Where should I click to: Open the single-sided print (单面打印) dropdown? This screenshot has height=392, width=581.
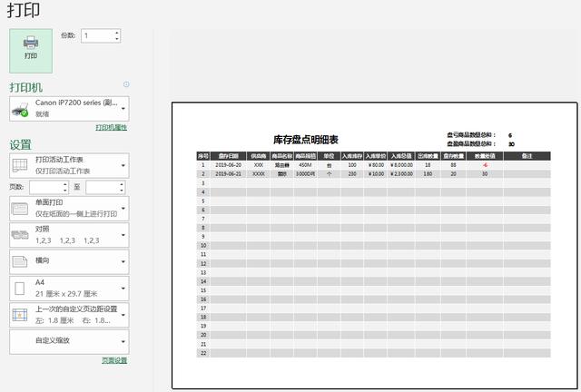click(x=69, y=208)
